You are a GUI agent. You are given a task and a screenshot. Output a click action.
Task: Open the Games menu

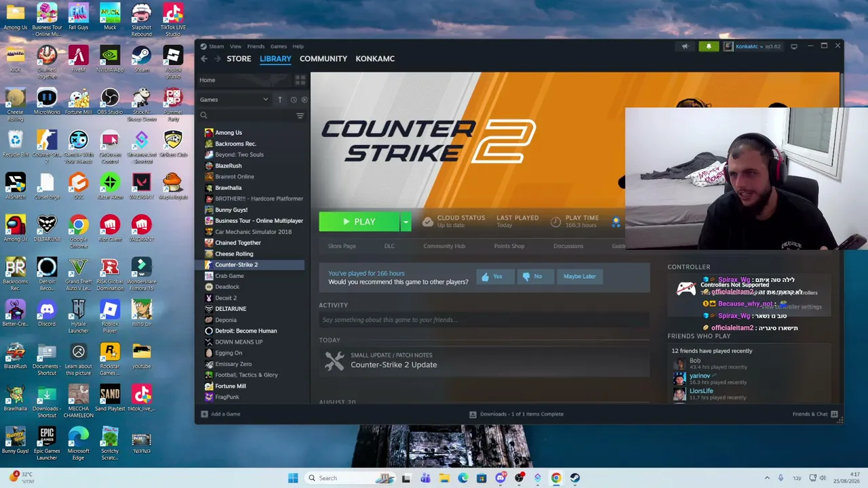click(x=279, y=46)
